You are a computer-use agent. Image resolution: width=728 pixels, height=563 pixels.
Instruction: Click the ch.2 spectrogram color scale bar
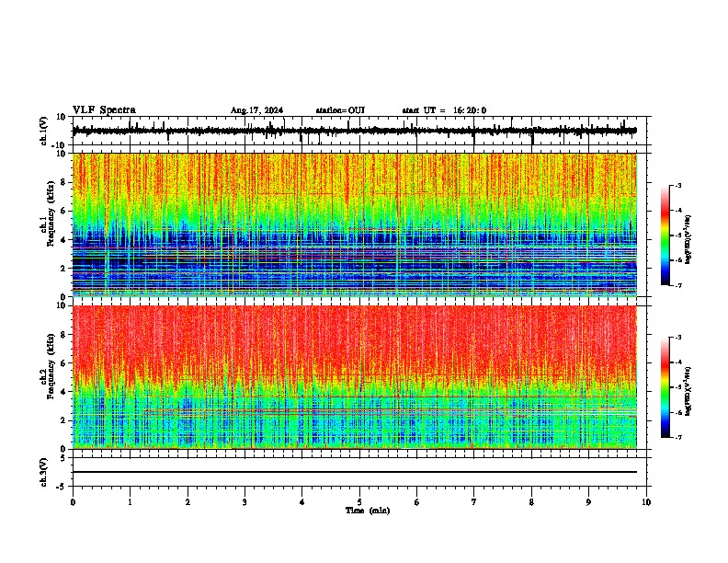[x=665, y=387]
